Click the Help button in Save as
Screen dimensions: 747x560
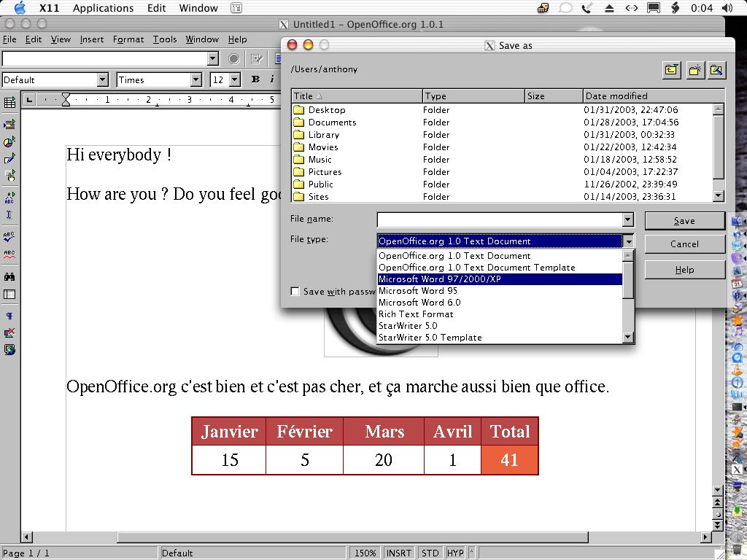(x=684, y=270)
